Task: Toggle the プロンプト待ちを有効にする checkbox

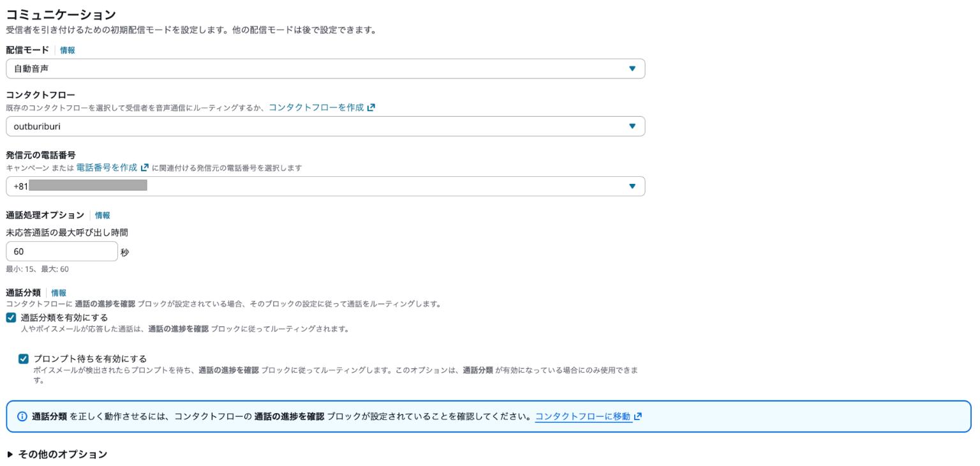Action: pyautogui.click(x=24, y=359)
